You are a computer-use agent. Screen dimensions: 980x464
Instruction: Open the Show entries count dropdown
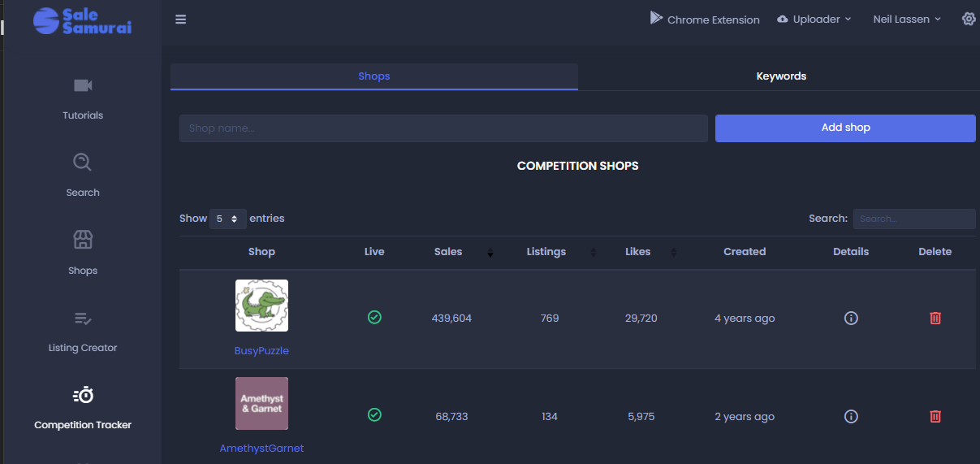228,219
